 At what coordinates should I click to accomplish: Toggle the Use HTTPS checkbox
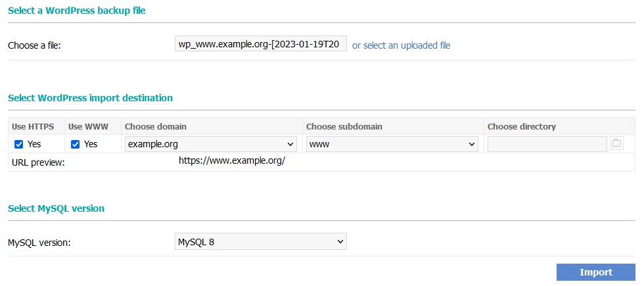tap(18, 144)
